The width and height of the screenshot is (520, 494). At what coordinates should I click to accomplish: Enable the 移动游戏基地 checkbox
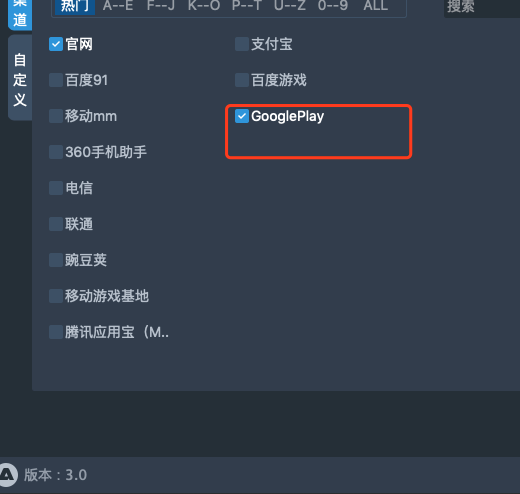[x=56, y=296]
